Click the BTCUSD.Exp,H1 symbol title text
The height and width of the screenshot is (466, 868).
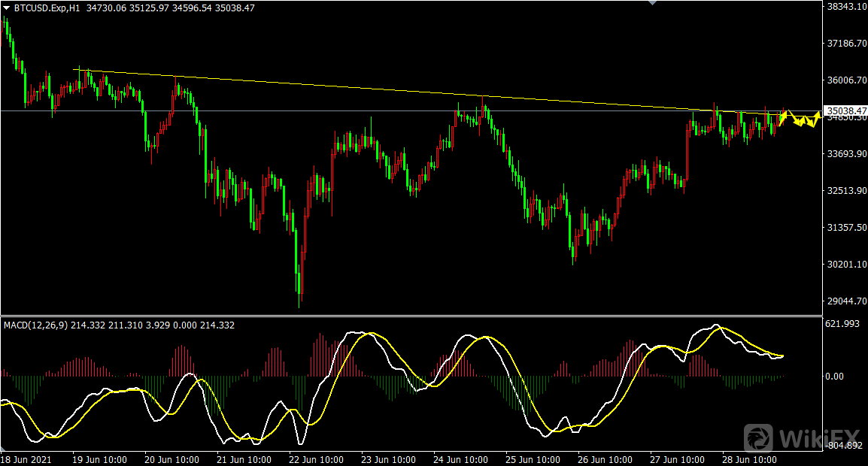[47, 8]
